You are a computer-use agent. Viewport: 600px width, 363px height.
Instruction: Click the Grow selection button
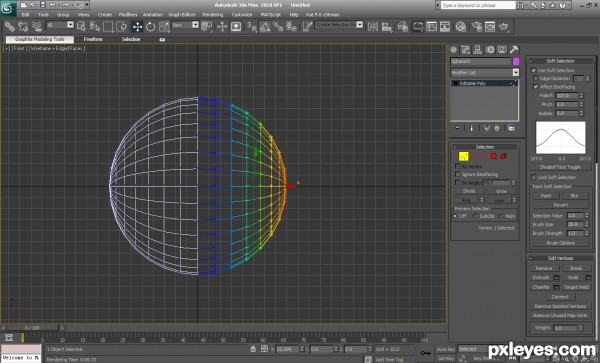click(501, 191)
